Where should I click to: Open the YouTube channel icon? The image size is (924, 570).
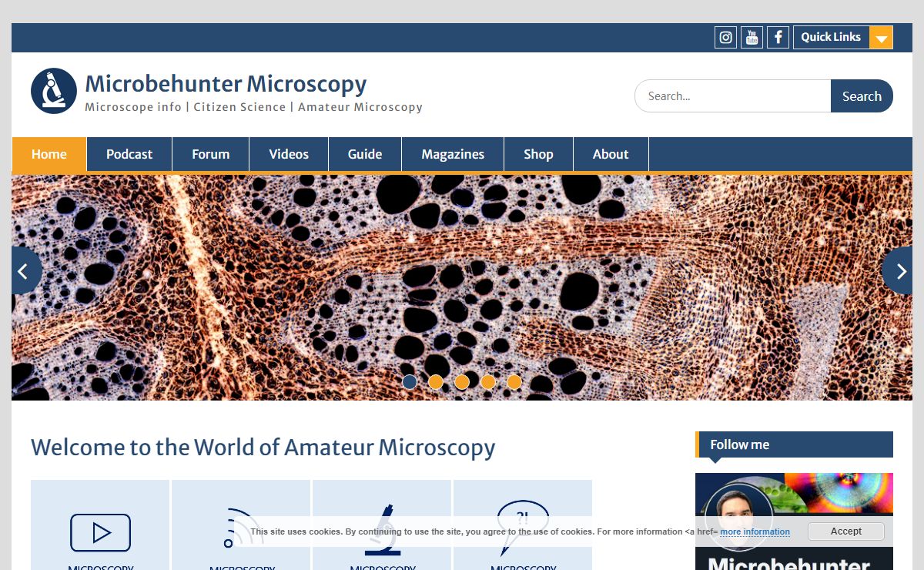pyautogui.click(x=752, y=37)
